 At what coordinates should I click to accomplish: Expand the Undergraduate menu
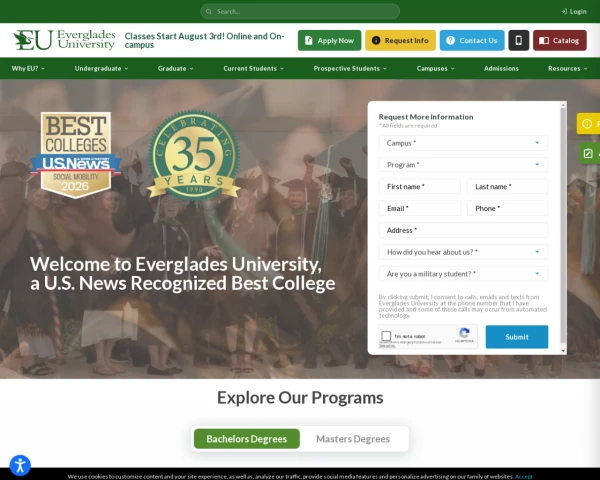[101, 69]
